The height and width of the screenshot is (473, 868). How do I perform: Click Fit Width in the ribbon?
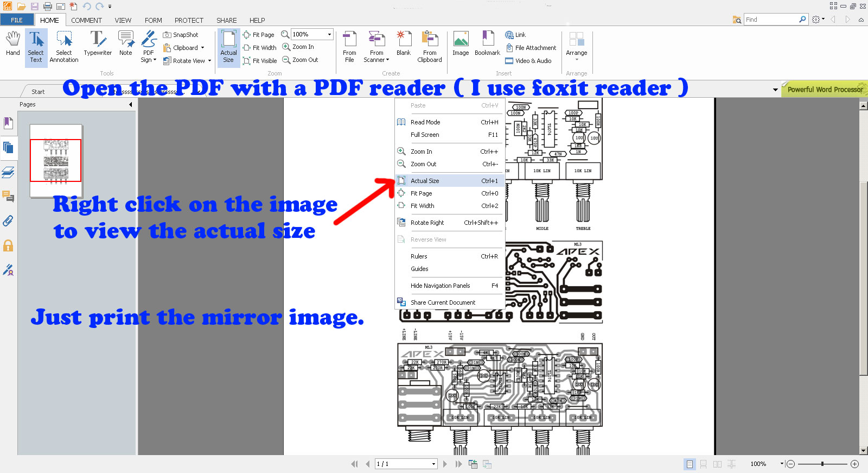point(260,48)
